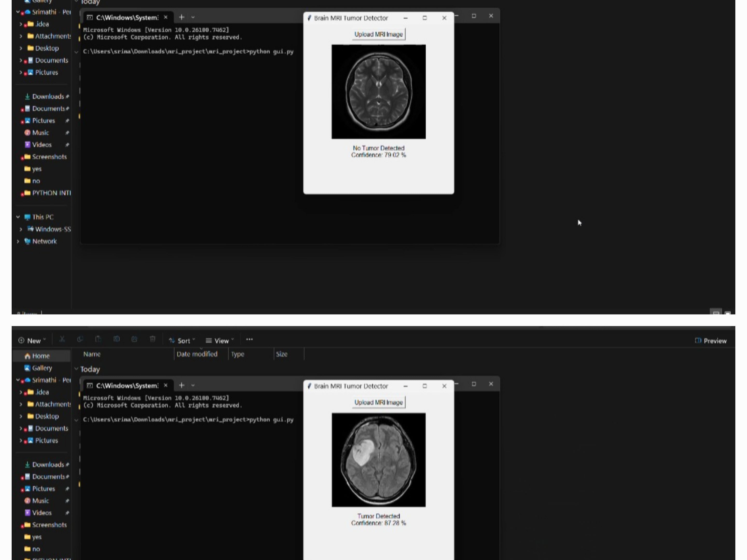Switch to large thumbnails view icon in status bar

728,313
